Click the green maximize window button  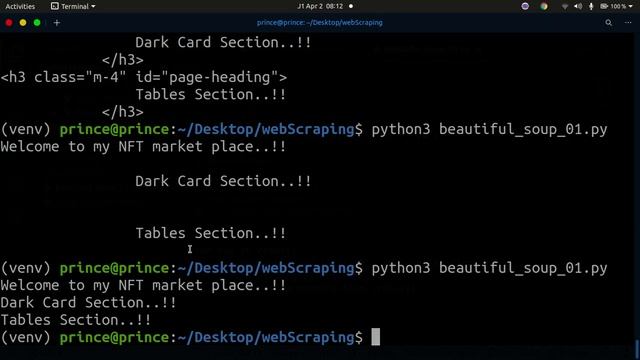[37, 23]
